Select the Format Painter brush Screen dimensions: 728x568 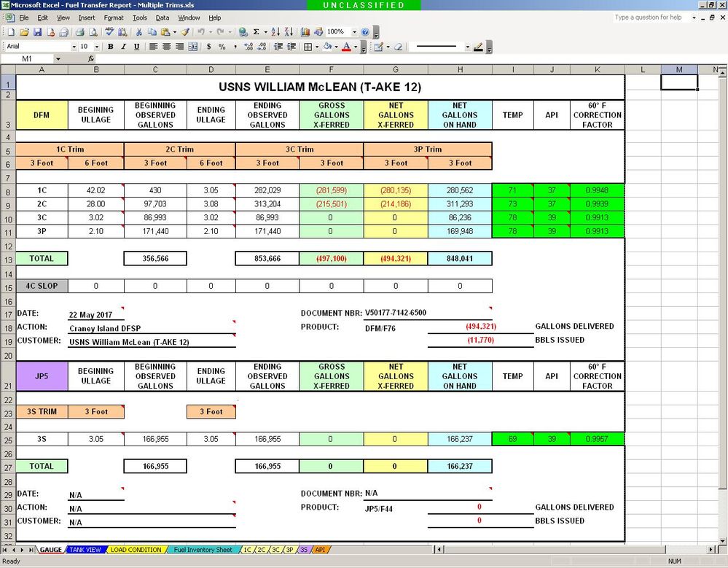coord(185,32)
